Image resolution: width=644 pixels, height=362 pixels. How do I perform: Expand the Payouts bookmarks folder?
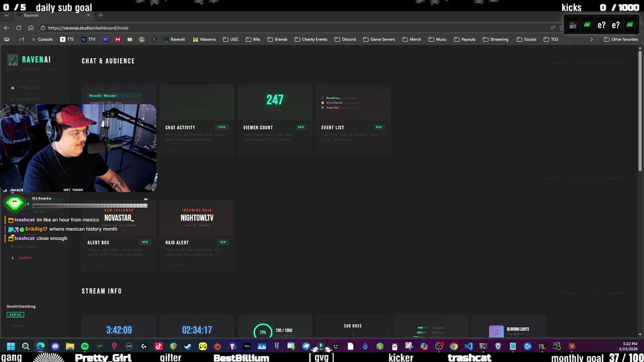click(x=465, y=39)
